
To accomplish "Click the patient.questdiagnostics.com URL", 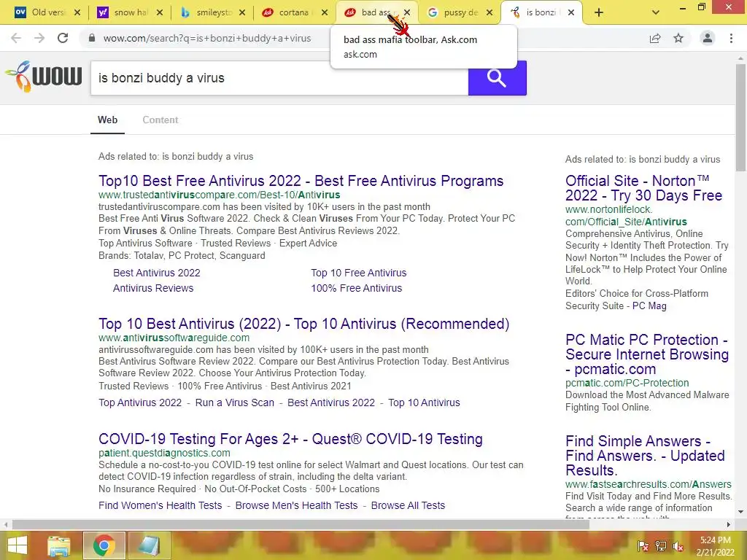I will [x=164, y=453].
